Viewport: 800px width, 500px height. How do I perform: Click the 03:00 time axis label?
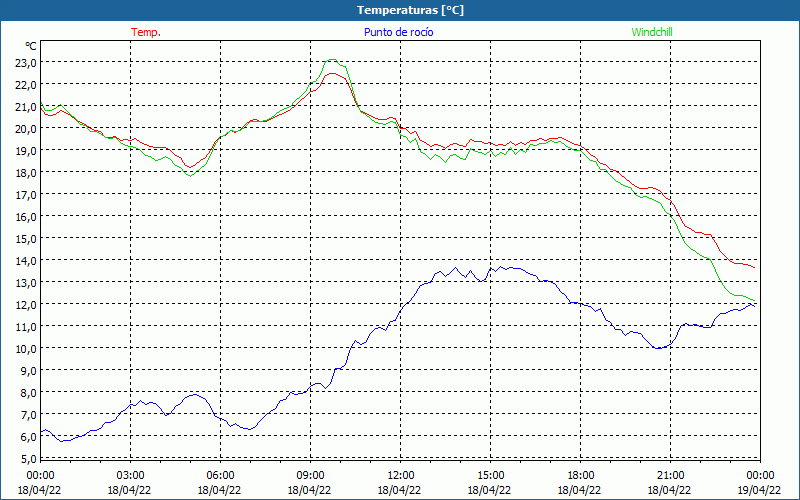(x=130, y=476)
